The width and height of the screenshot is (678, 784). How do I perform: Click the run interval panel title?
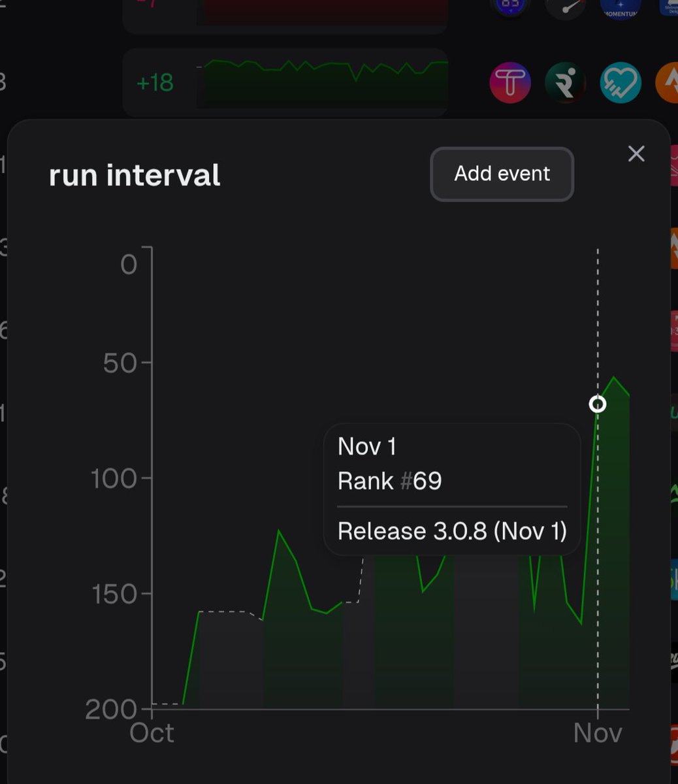[x=133, y=174]
